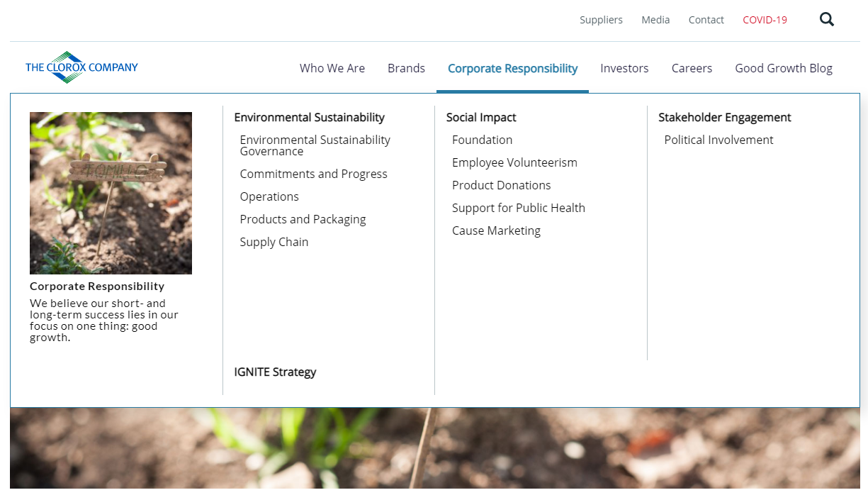Open the Investors menu
Viewport: 868px width, 495px height.
click(624, 68)
